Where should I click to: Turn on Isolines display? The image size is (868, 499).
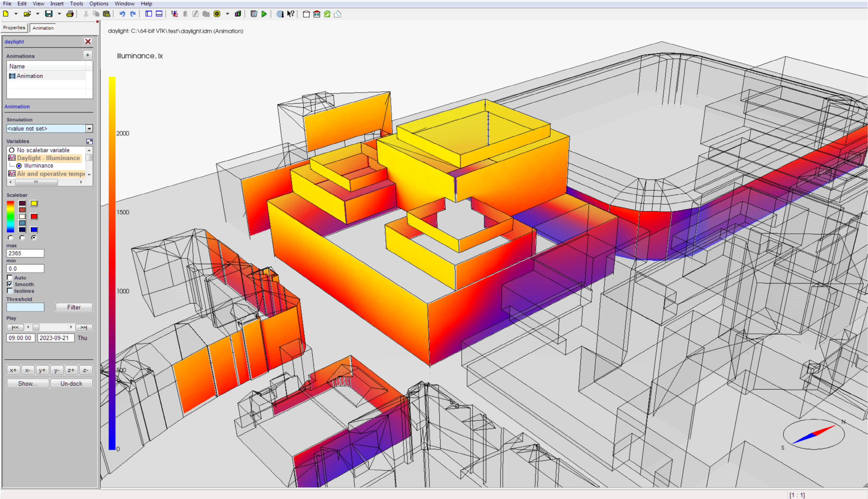10,291
